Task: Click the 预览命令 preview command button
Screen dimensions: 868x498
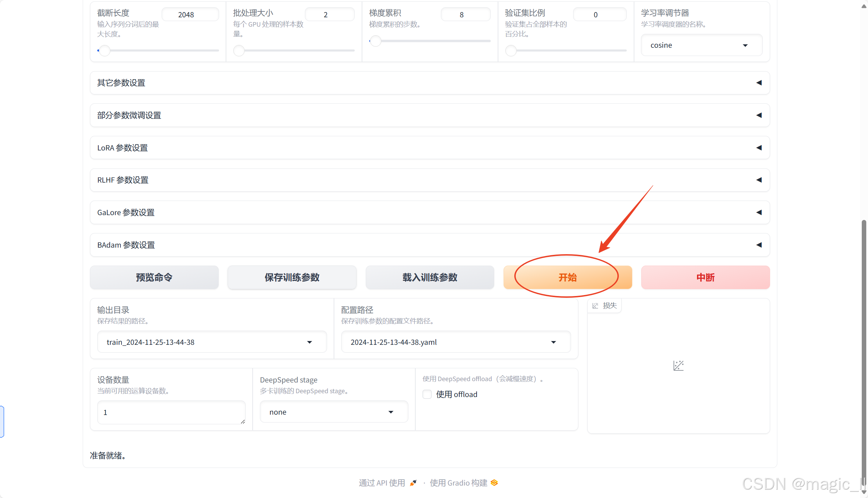Action: pos(154,277)
